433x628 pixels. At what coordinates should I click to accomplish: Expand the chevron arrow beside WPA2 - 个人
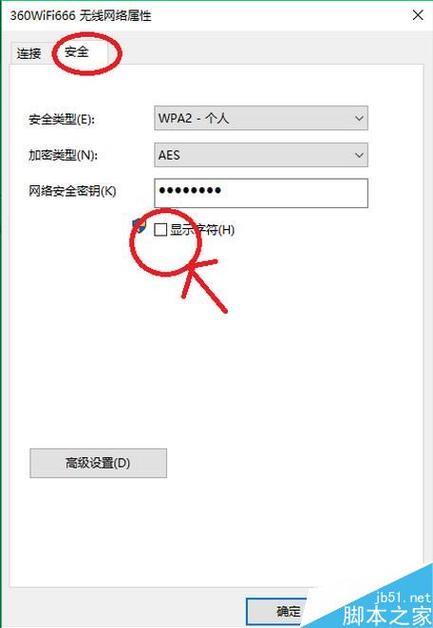pos(359,118)
